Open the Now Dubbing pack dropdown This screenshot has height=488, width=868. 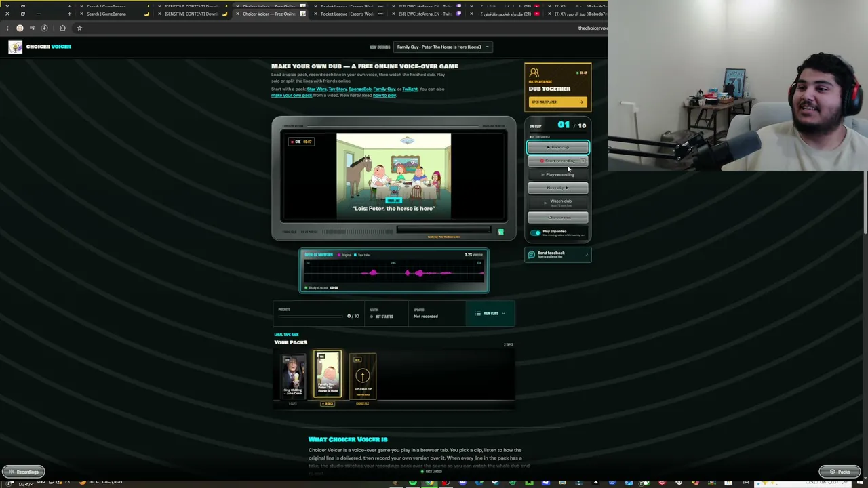coord(443,47)
